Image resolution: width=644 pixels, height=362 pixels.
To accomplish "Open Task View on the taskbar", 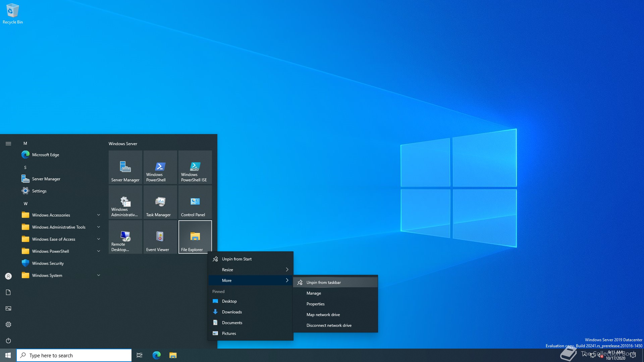I will pos(140,355).
